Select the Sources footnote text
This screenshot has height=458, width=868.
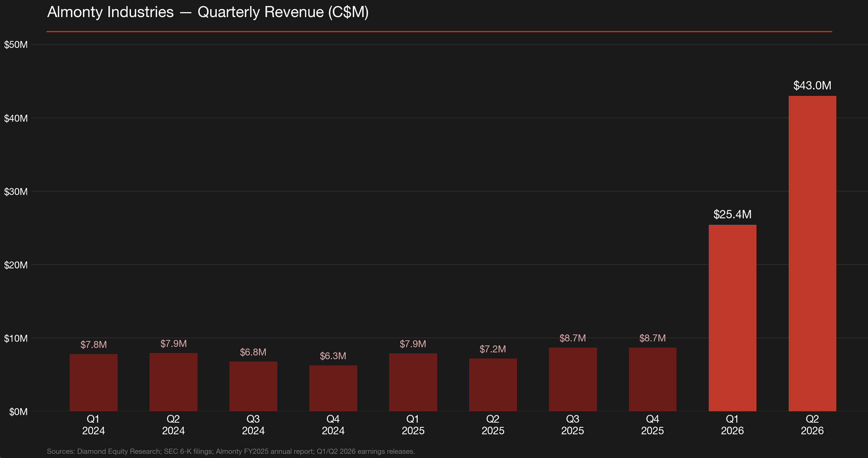tap(231, 451)
